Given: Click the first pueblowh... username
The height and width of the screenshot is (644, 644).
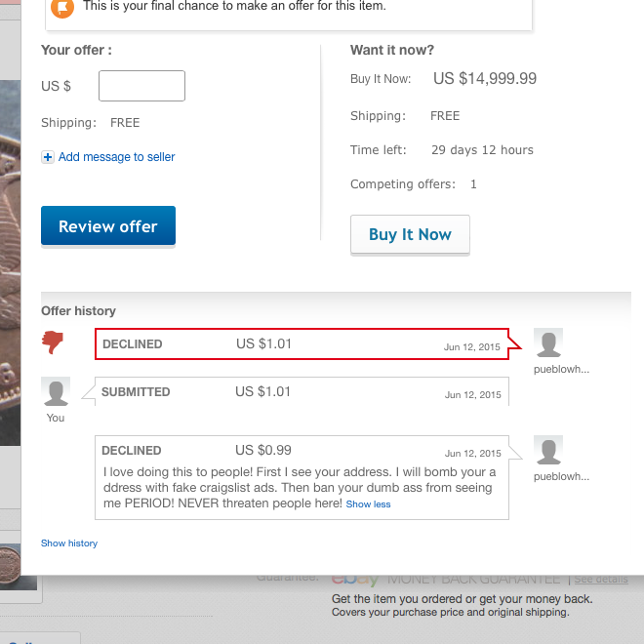Looking at the screenshot, I should pyautogui.click(x=561, y=369).
